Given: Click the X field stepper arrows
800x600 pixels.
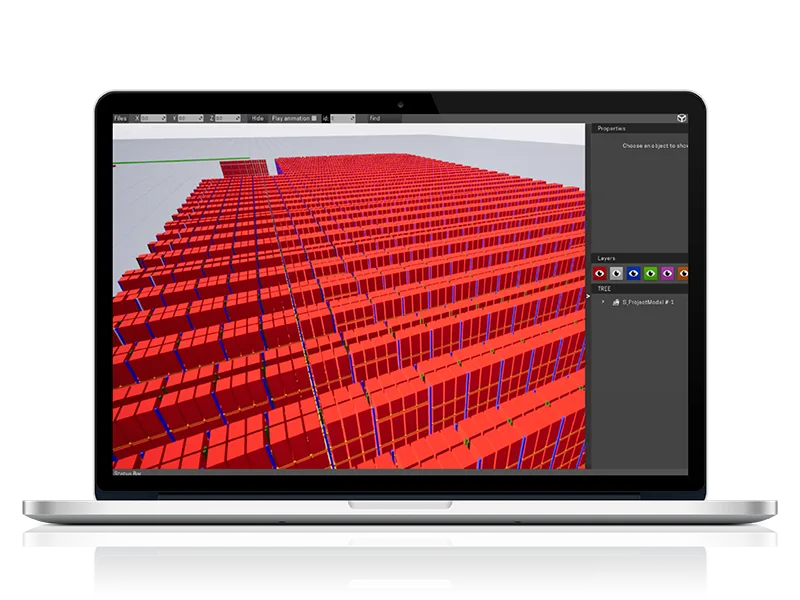Looking at the screenshot, I should (163, 118).
